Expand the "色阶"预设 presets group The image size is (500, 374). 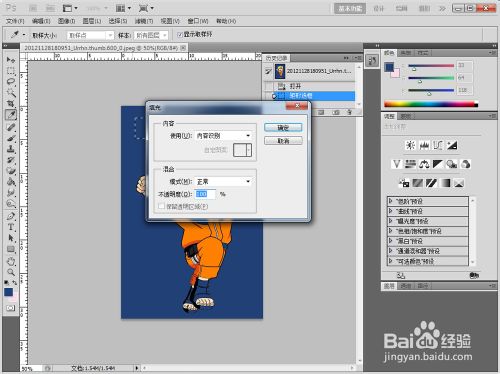pos(391,201)
